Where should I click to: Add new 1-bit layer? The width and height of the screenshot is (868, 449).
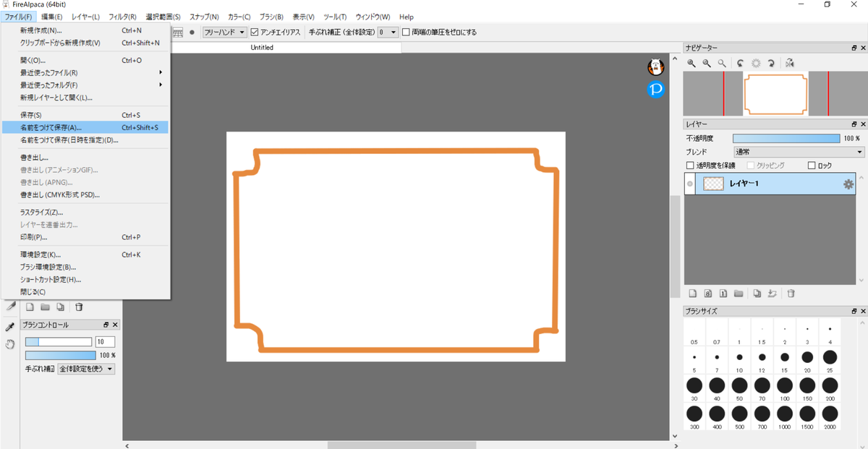pyautogui.click(x=723, y=294)
